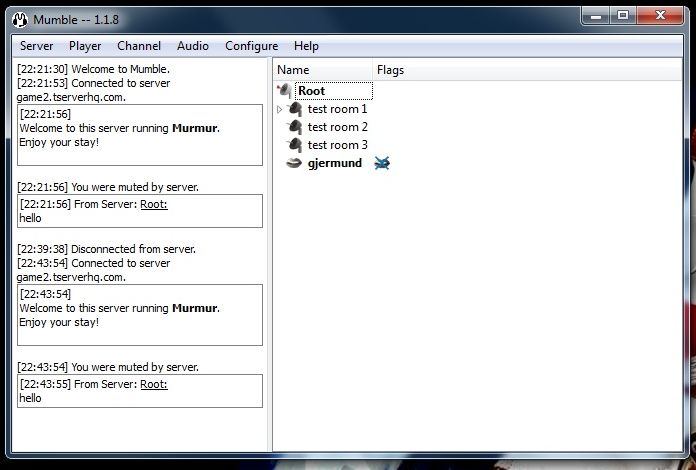The height and width of the screenshot is (470, 696).
Task: Click gjermund's muted flag icon
Action: 382,163
